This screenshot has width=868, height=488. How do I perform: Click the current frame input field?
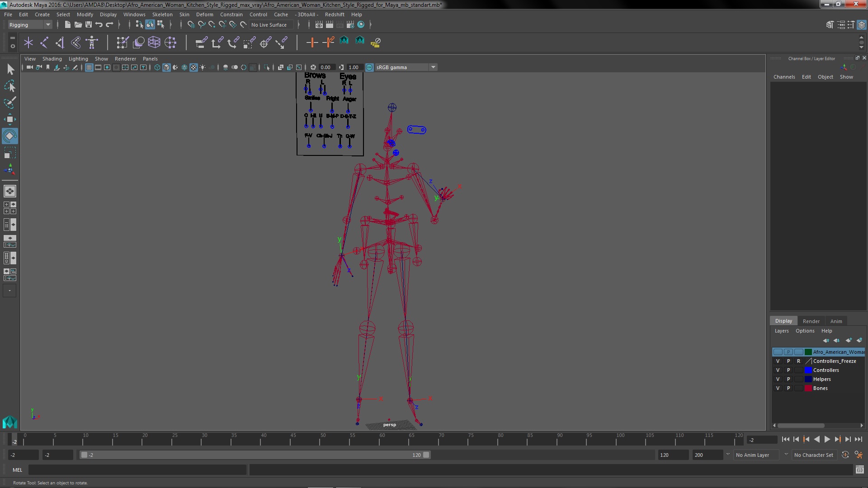(762, 440)
